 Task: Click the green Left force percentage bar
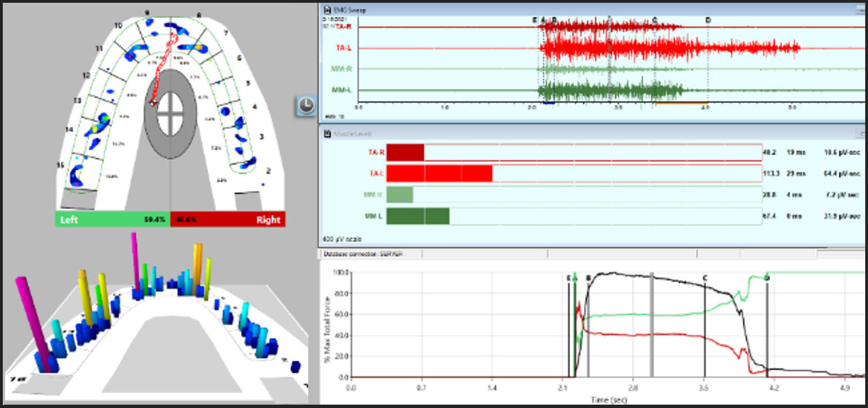pyautogui.click(x=112, y=219)
